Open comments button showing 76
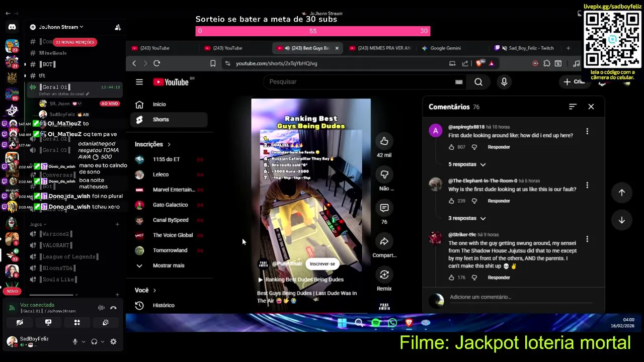 point(384,208)
